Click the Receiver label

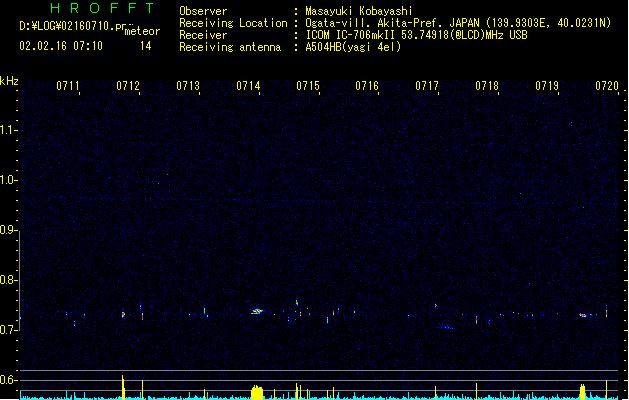click(203, 35)
